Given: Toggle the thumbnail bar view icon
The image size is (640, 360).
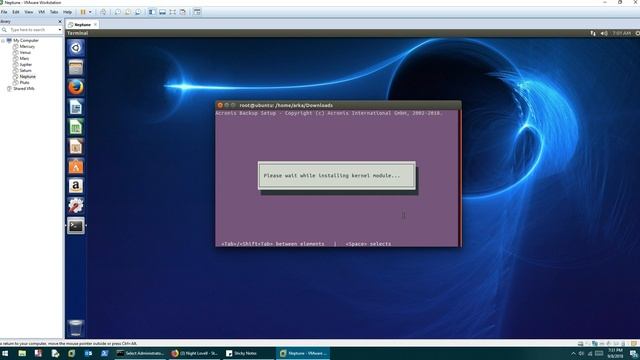Looking at the screenshot, I should click(x=162, y=12).
